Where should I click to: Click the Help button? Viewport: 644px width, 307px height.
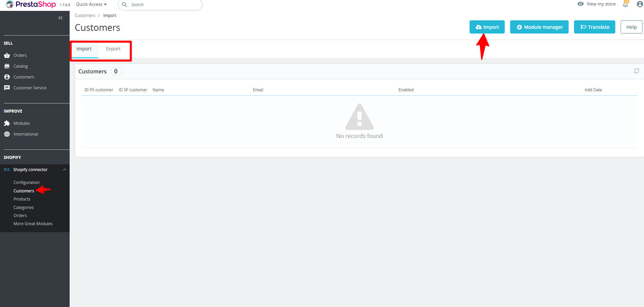coord(632,27)
